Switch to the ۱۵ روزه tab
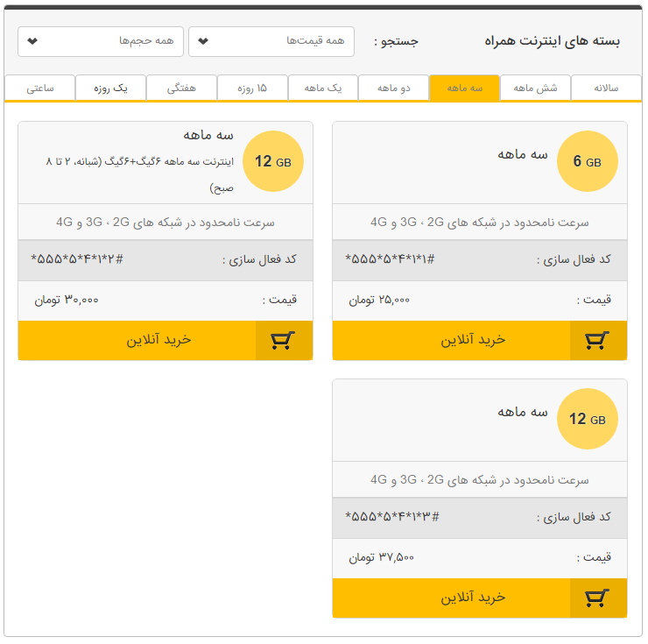 click(252, 88)
